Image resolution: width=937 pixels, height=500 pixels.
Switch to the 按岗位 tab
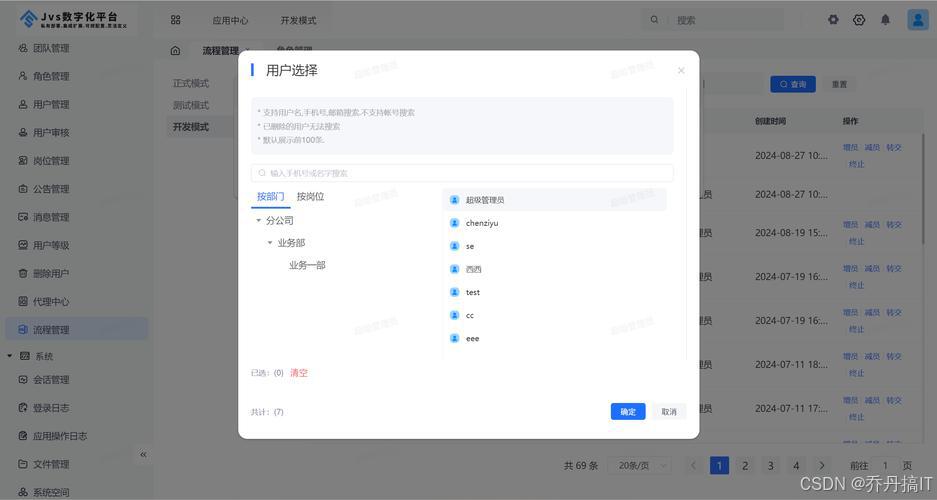310,197
